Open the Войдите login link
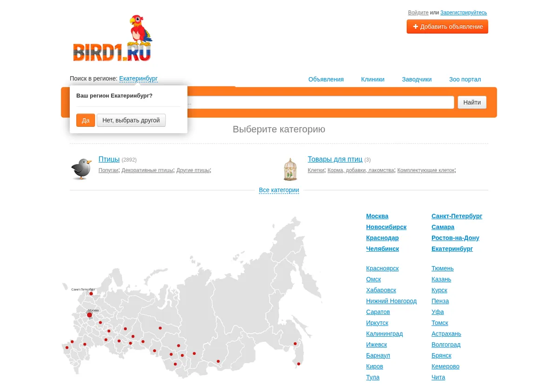 click(418, 13)
